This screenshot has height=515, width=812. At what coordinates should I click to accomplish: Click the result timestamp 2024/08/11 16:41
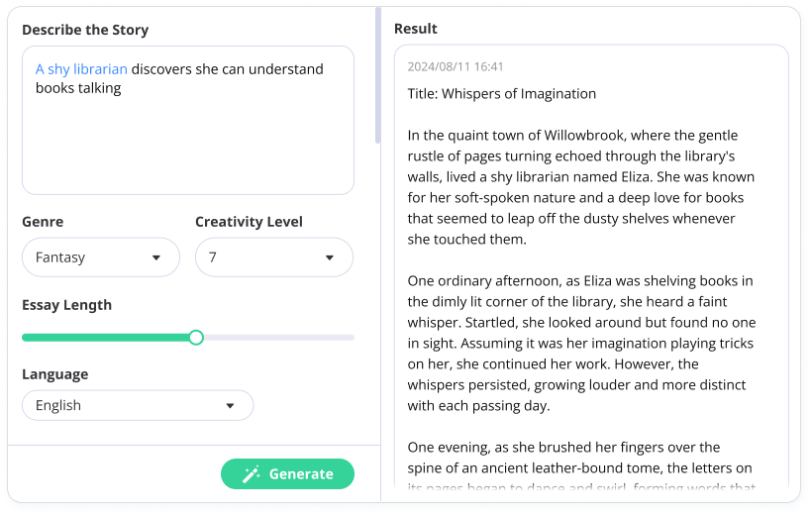click(456, 66)
